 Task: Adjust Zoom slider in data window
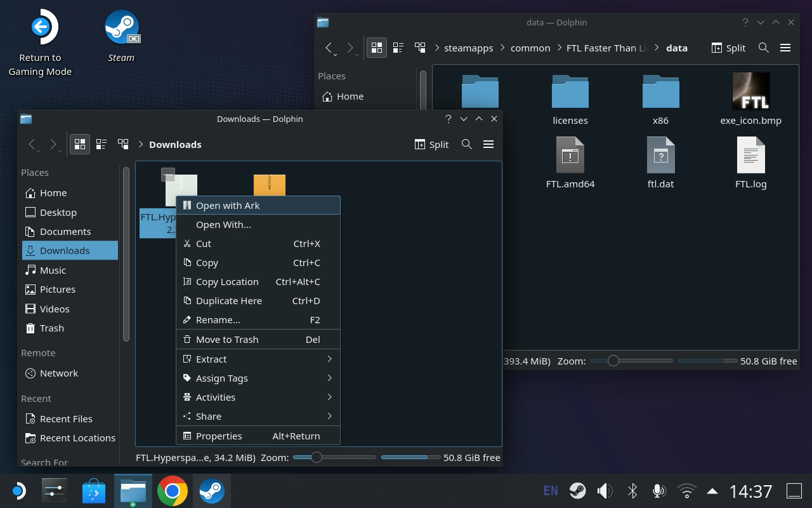tap(631, 361)
